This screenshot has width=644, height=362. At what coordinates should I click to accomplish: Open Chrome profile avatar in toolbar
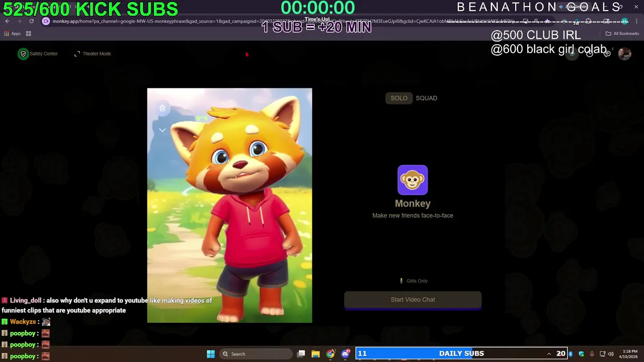624,21
